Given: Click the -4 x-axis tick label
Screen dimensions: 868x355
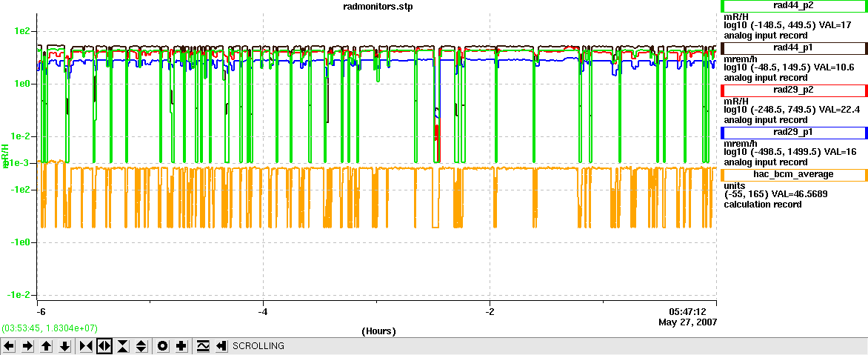Looking at the screenshot, I should 263,312.
